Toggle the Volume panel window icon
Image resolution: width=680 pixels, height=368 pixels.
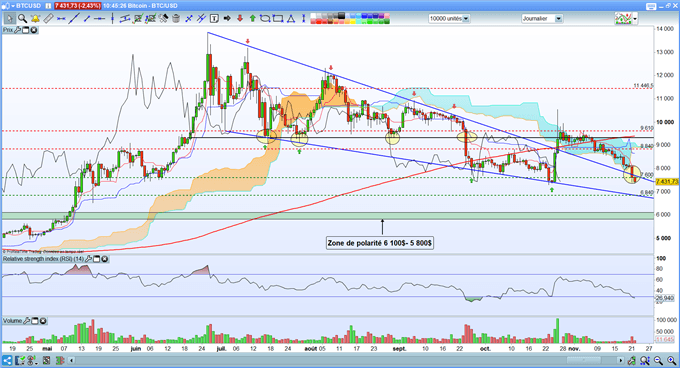tap(35, 321)
